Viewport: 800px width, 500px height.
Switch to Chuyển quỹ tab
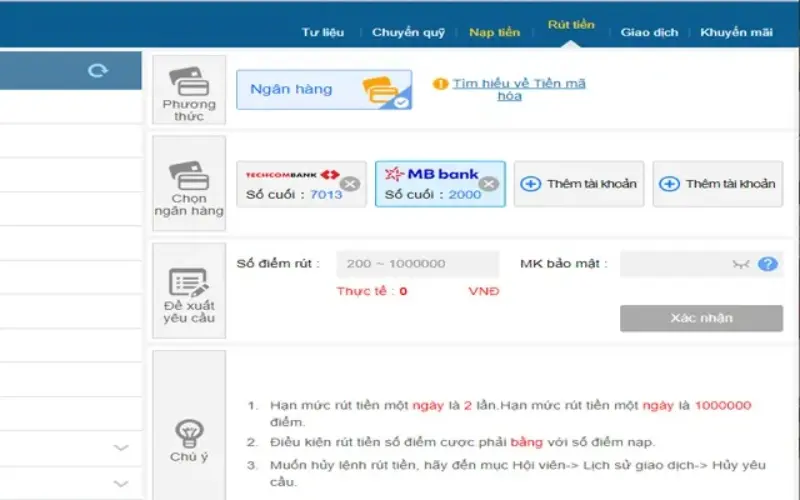click(408, 32)
